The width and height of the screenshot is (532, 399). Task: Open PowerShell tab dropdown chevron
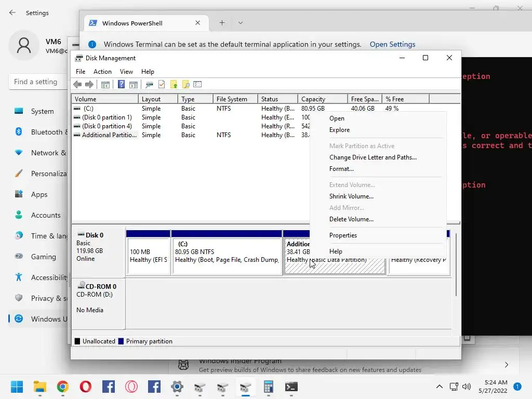point(240,23)
